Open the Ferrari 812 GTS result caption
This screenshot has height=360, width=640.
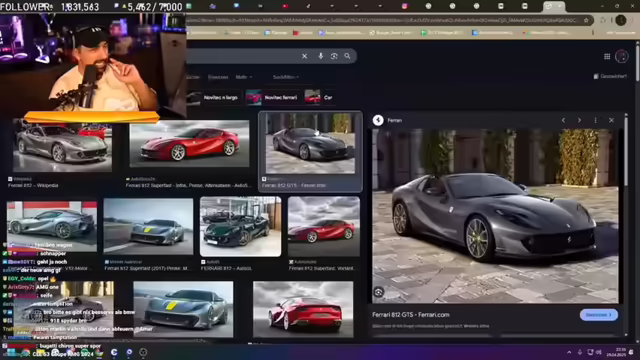[294, 185]
